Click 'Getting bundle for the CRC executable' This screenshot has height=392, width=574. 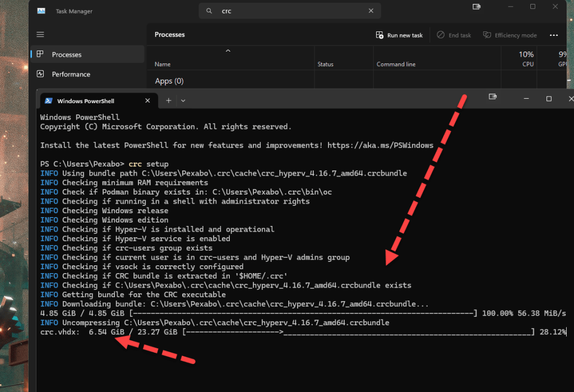144,295
